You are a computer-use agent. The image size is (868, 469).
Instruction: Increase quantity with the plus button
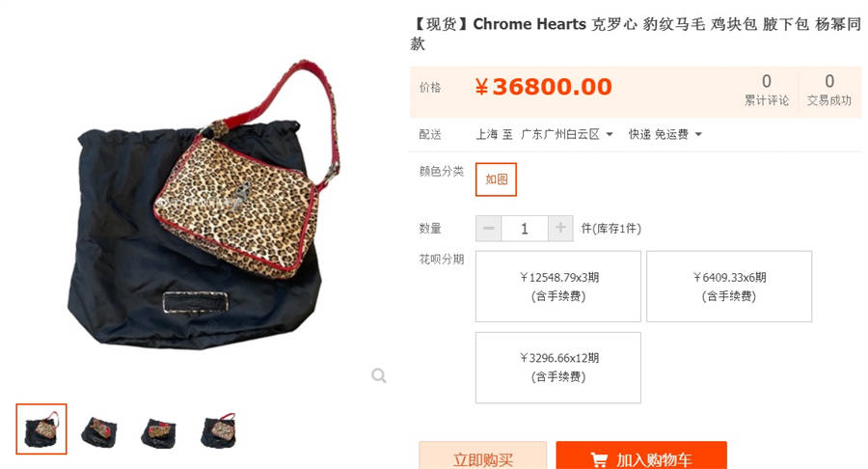click(560, 228)
